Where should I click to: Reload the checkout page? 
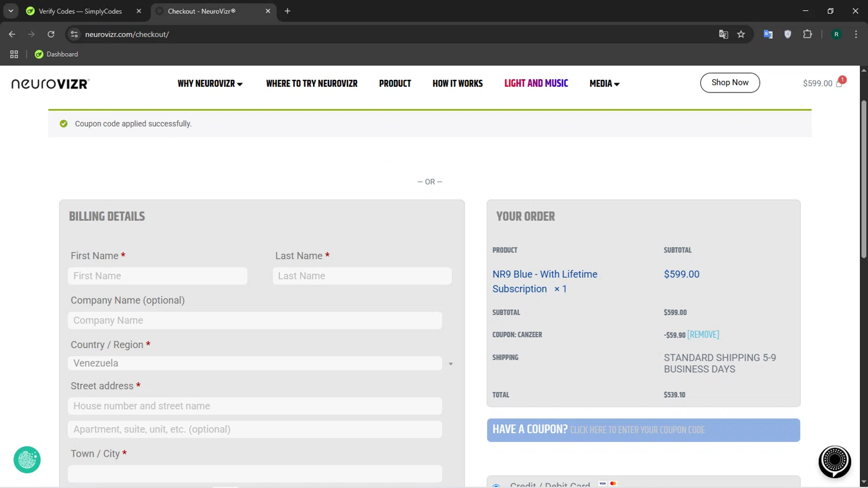tap(51, 34)
